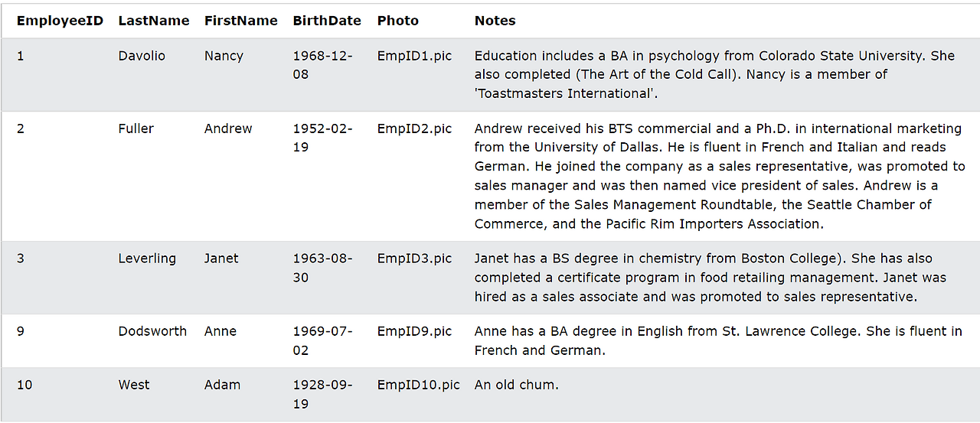This screenshot has width=980, height=423.
Task: Click the EmpID3.pic photo cell
Action: click(414, 259)
